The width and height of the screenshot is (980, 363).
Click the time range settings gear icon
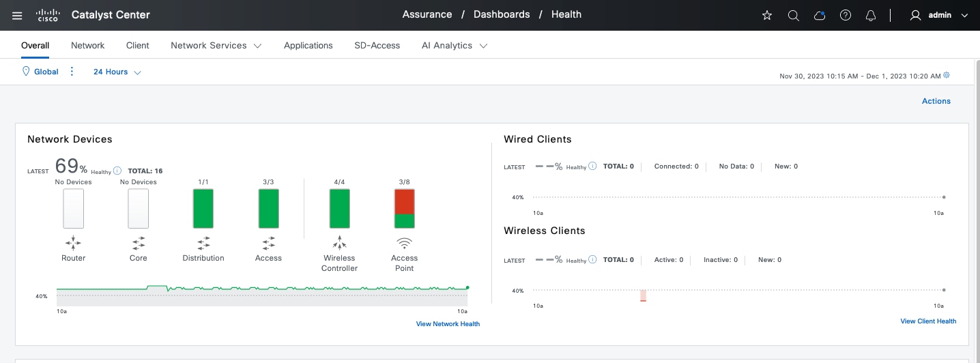click(x=947, y=76)
